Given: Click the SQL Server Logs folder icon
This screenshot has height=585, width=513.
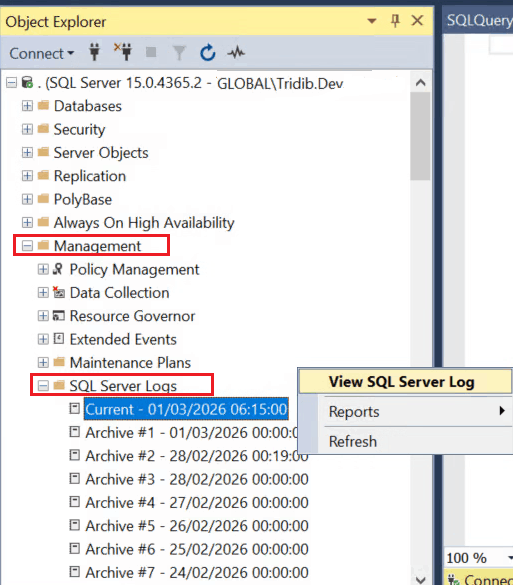Looking at the screenshot, I should coord(59,385).
